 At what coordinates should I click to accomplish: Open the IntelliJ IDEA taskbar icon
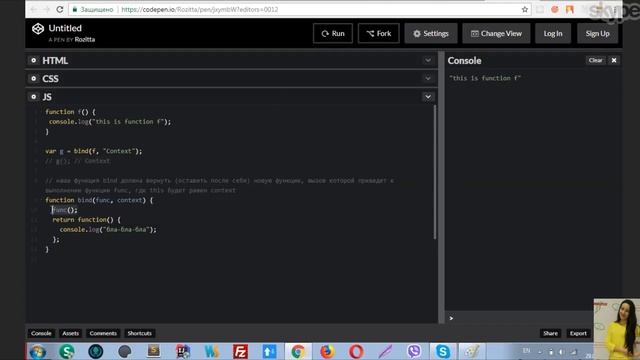182,351
